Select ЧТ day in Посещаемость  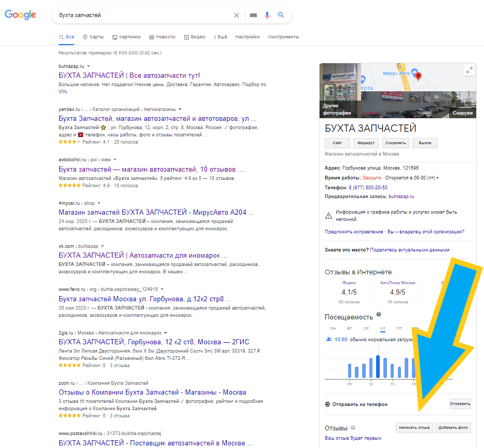click(x=383, y=329)
